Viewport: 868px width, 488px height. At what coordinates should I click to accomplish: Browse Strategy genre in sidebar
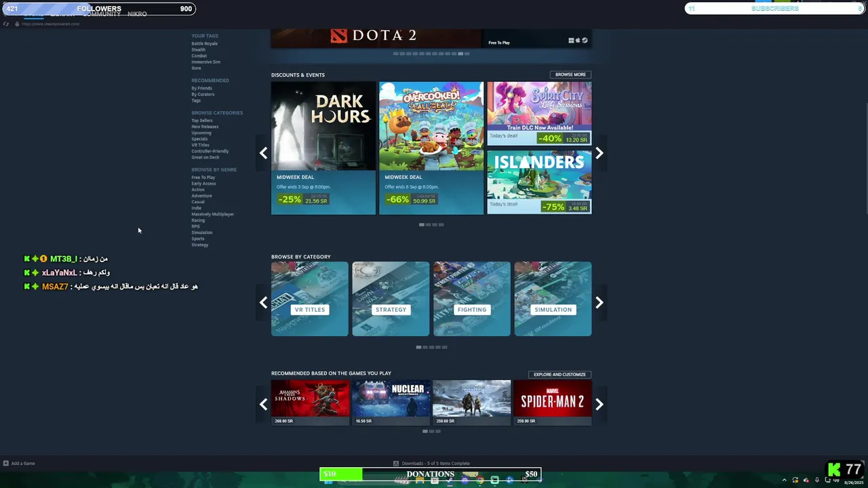(199, 245)
